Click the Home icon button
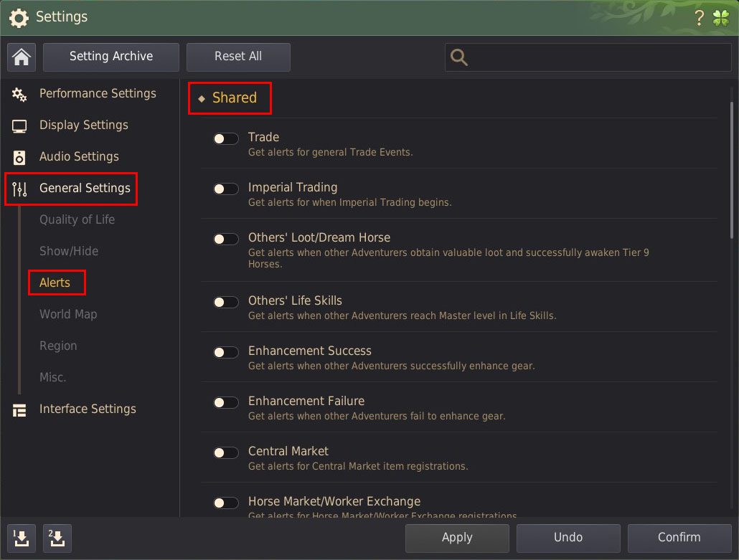739x560 pixels. pyautogui.click(x=22, y=57)
